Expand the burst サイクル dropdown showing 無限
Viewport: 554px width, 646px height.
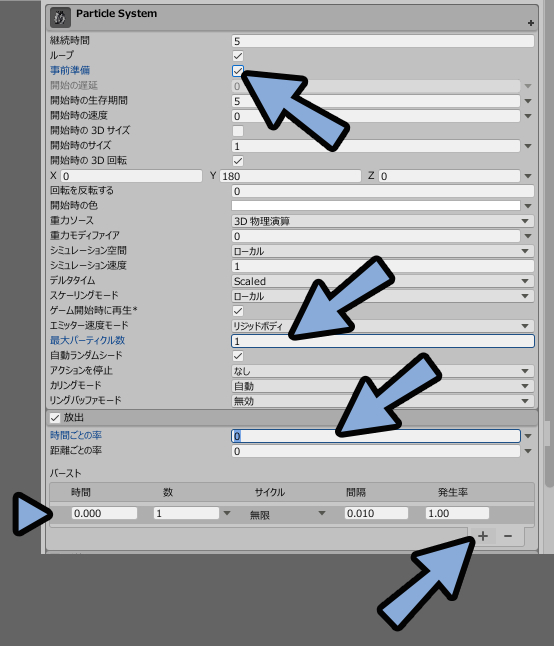[x=287, y=514]
